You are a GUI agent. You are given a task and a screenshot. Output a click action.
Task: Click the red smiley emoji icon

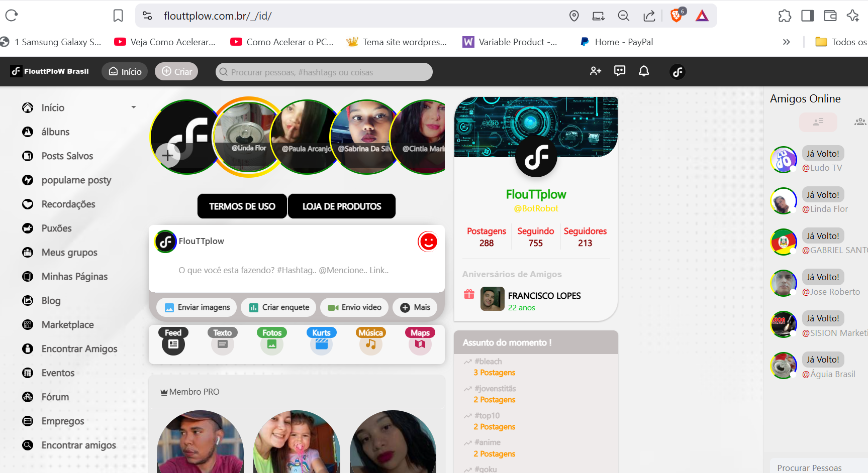coord(428,242)
